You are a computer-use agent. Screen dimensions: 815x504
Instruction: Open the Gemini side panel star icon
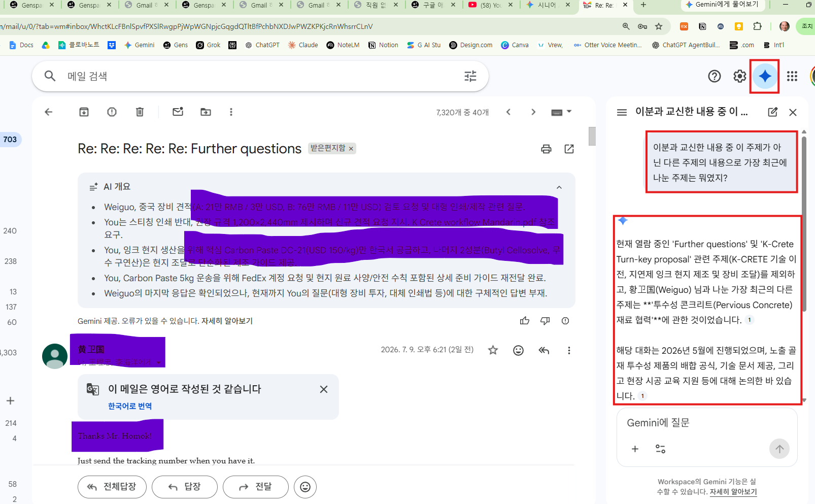click(x=765, y=76)
